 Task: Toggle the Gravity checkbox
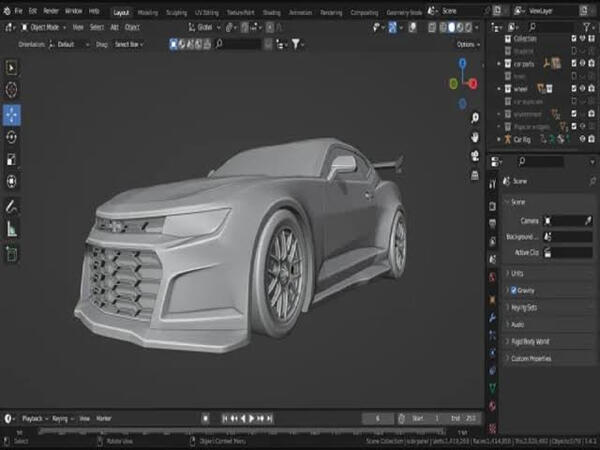(515, 290)
